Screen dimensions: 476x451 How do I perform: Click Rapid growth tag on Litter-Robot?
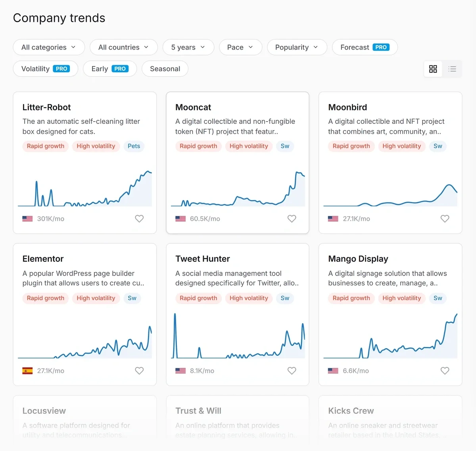coord(46,146)
